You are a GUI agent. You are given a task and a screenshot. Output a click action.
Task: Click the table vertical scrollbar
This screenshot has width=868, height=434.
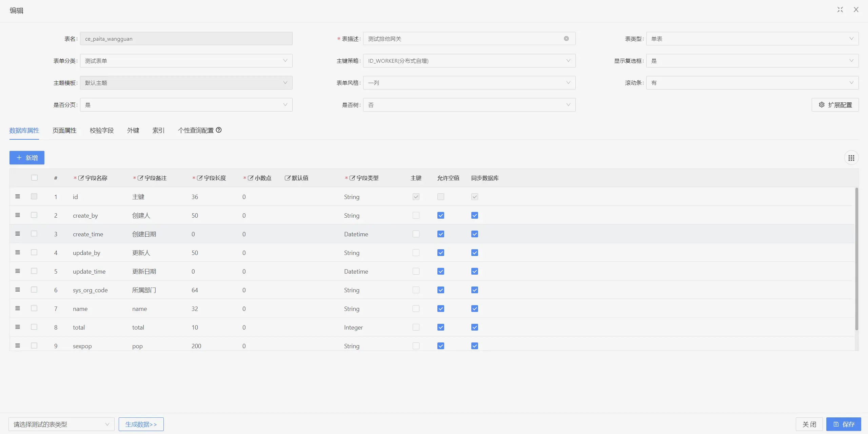pyautogui.click(x=856, y=259)
